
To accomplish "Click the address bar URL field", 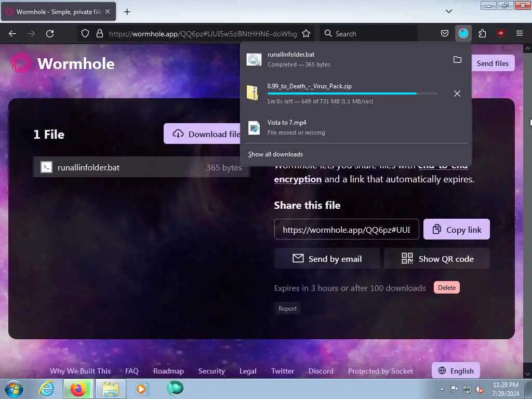I will pos(203,34).
